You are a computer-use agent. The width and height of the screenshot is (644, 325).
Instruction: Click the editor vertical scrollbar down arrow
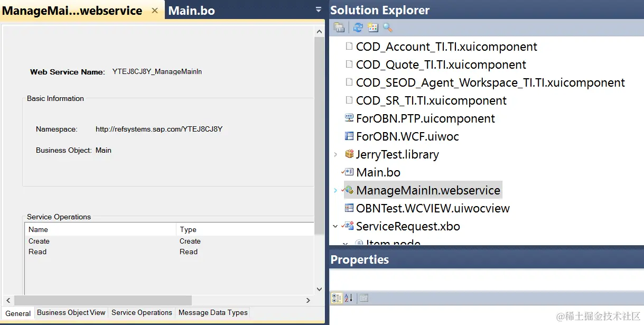[x=319, y=289]
